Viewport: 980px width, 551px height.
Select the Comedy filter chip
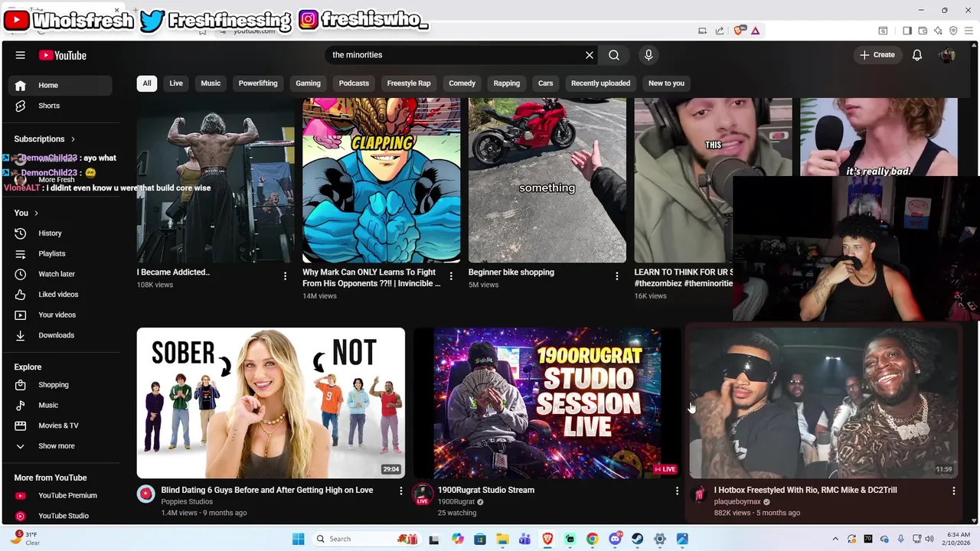coord(462,83)
